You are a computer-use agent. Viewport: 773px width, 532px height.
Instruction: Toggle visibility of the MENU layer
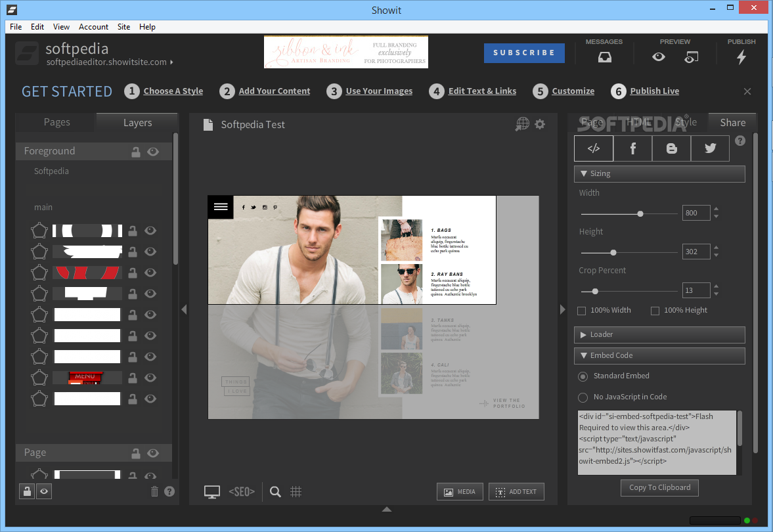(x=150, y=378)
